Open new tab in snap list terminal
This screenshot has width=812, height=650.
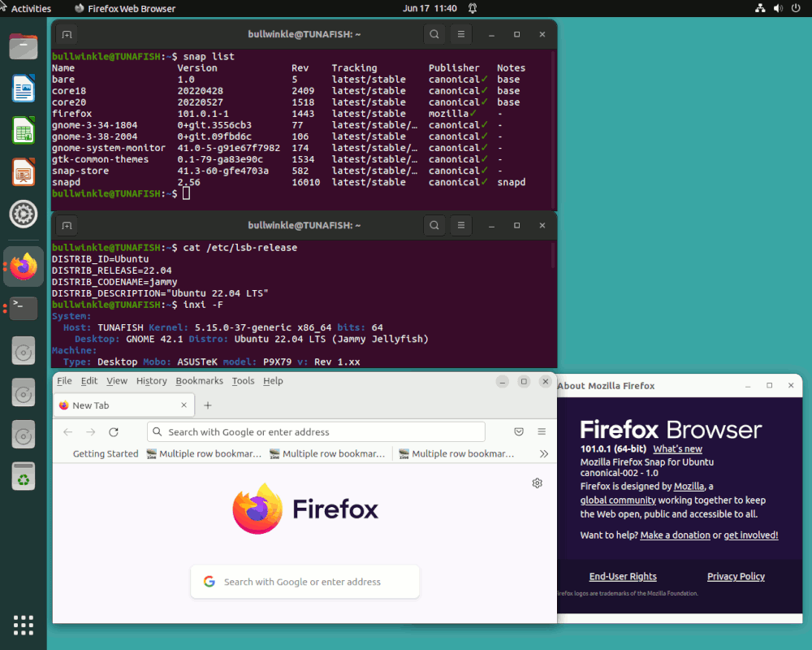pyautogui.click(x=67, y=35)
